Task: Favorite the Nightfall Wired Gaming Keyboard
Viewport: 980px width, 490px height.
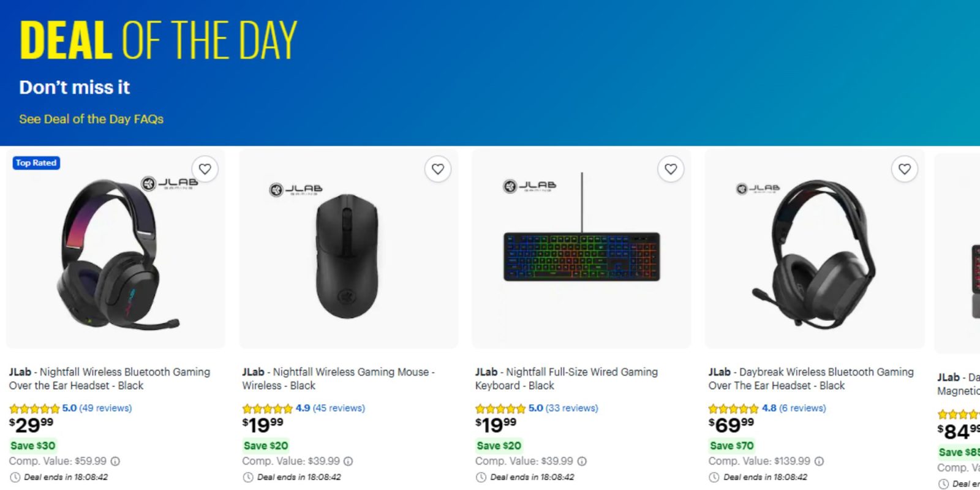Action: 671,169
